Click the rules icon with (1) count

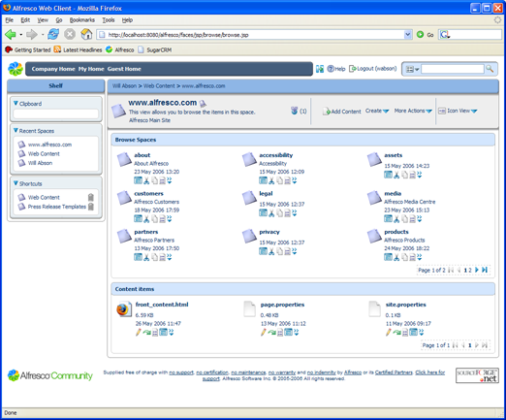pos(294,111)
